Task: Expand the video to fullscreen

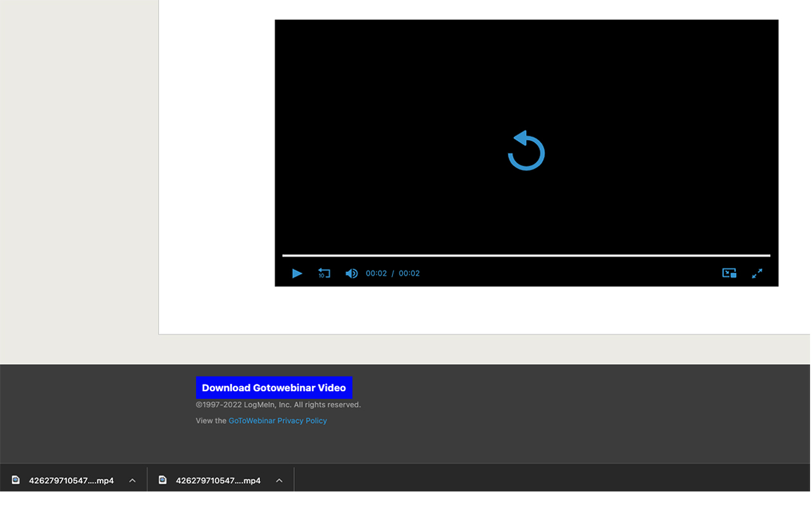Action: pos(757,273)
